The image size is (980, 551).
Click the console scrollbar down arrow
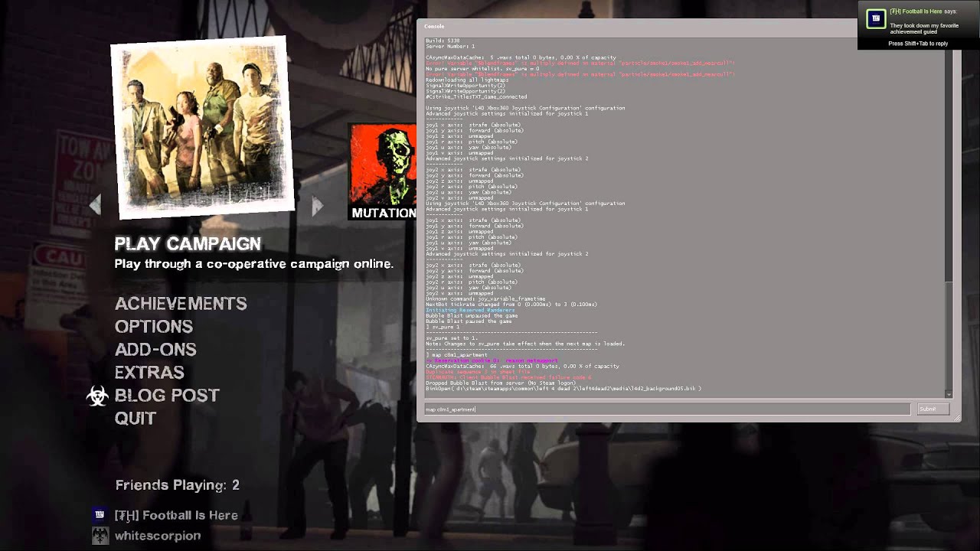coord(949,394)
